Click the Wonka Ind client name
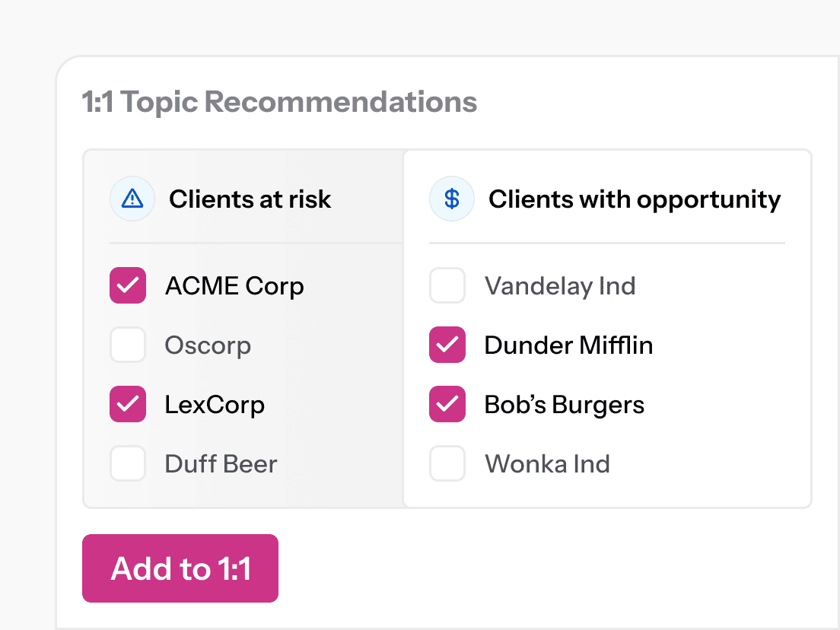This screenshot has width=840, height=630. pos(547,464)
